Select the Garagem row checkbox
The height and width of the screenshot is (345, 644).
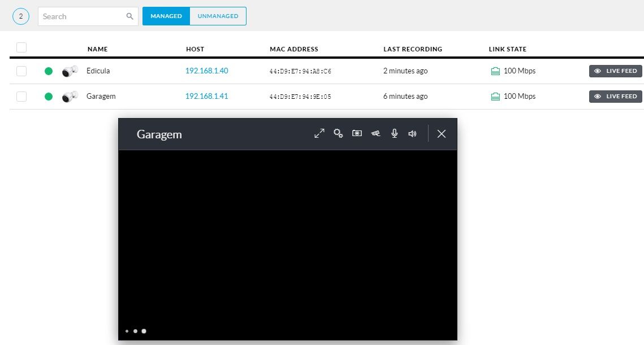click(x=21, y=97)
